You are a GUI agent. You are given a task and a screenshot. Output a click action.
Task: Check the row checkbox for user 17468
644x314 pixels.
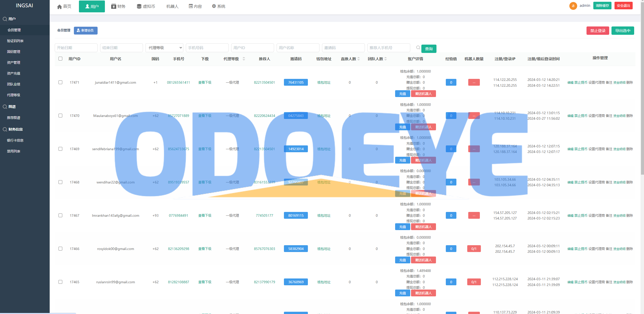click(x=60, y=182)
